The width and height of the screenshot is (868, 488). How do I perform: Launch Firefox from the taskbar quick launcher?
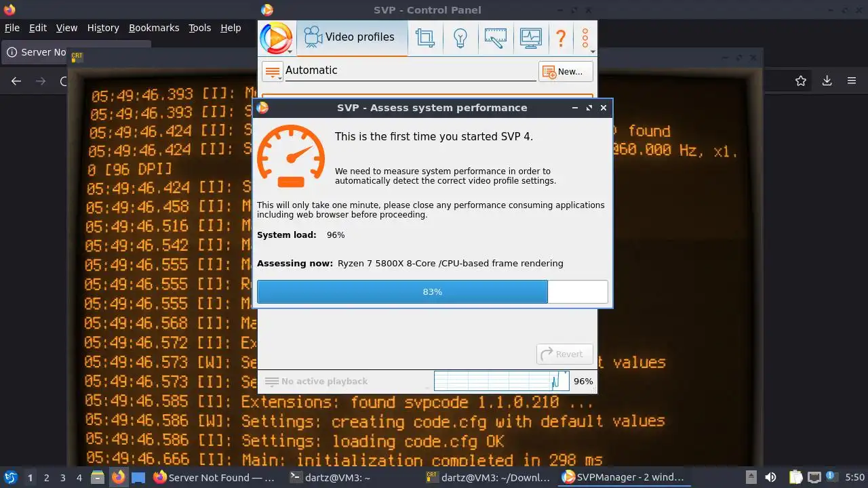118,477
